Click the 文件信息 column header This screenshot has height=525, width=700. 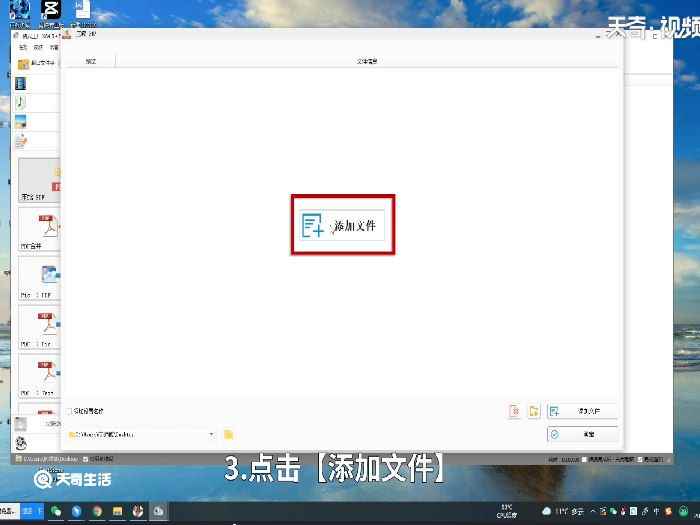tap(367, 61)
